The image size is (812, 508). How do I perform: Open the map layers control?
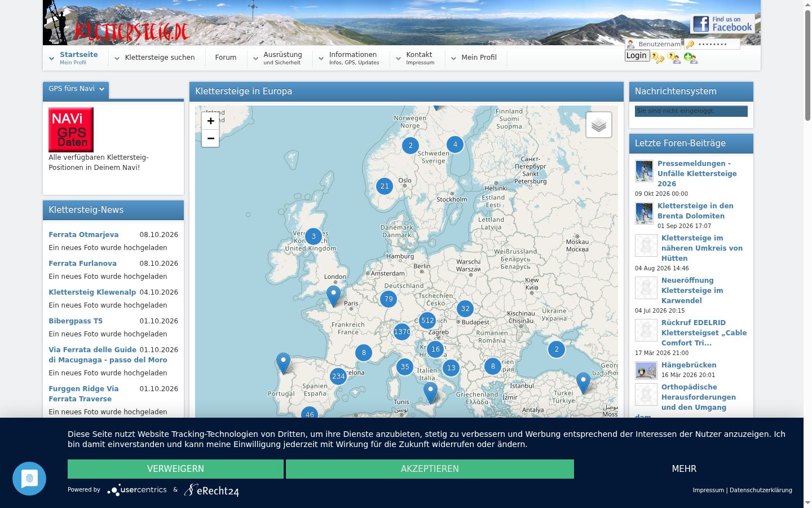[599, 125]
